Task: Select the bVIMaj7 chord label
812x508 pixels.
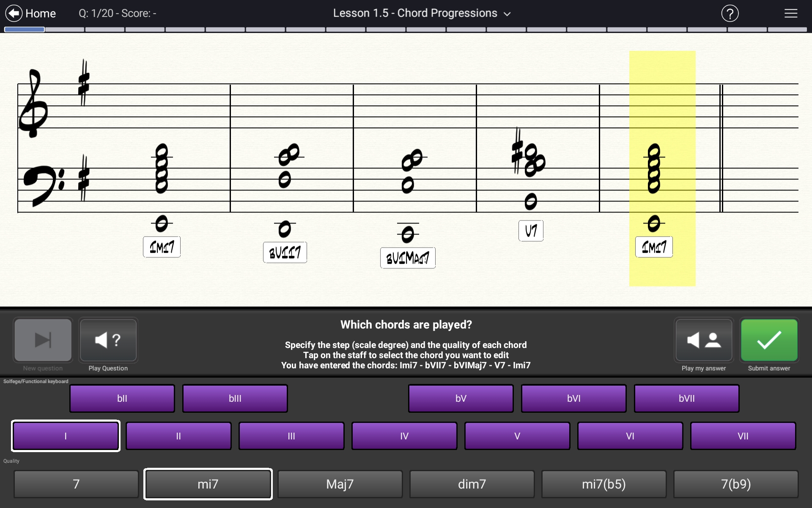Action: pos(407,258)
